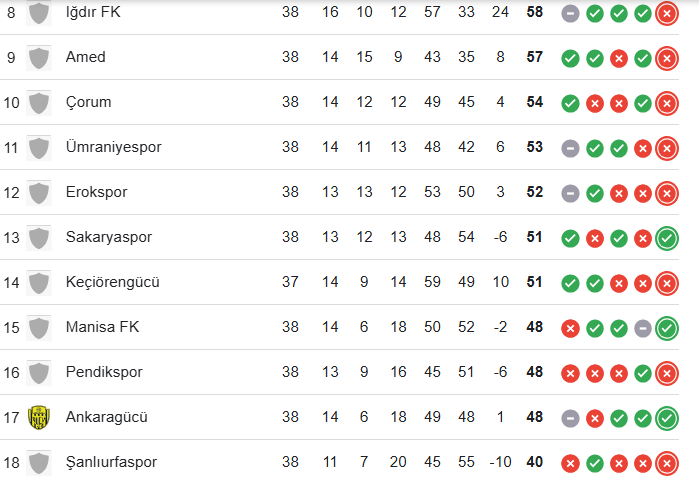699x483 pixels.
Task: Click Amed's latest circled red loss icon
Action: 667,58
